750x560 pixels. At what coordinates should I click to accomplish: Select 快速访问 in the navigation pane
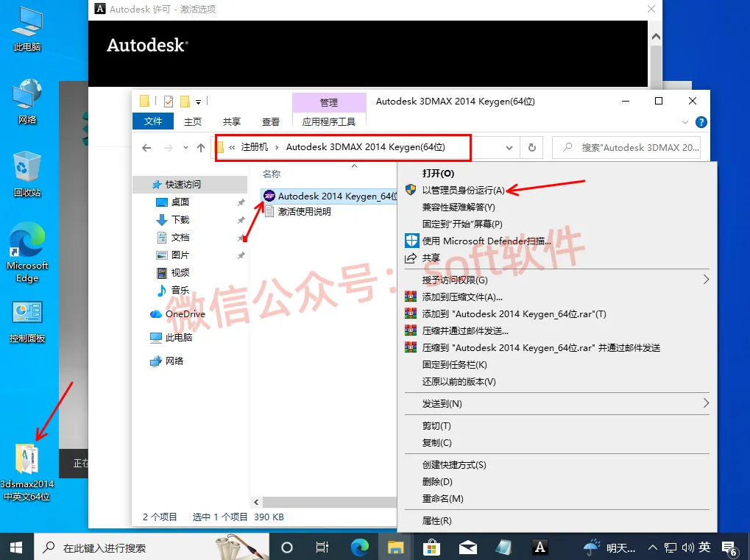(190, 185)
